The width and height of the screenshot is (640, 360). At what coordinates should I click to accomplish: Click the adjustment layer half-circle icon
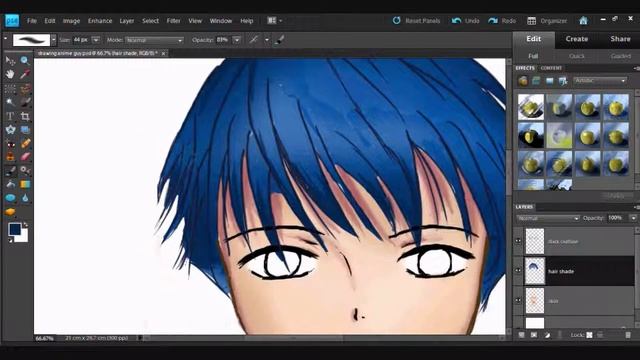[547, 335]
